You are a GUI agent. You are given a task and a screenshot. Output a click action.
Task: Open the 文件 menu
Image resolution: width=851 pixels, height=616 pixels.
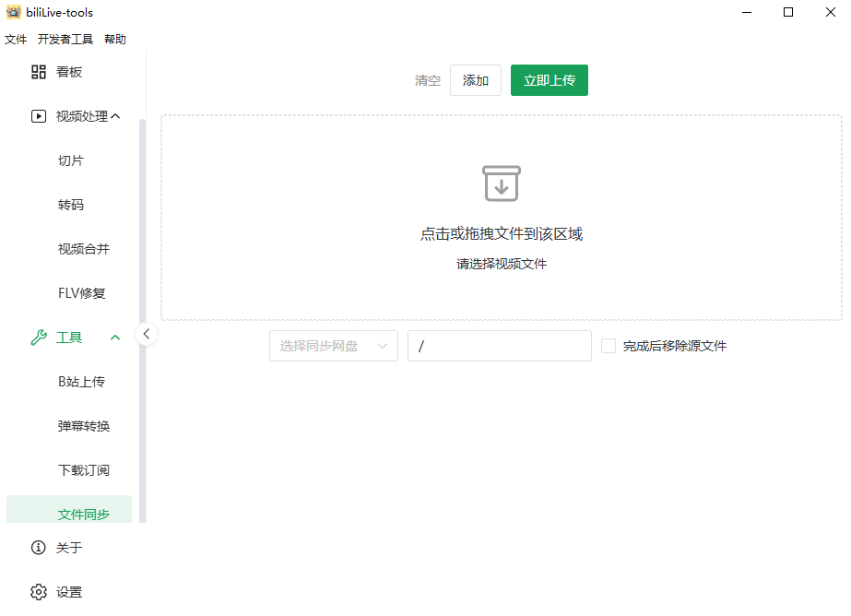16,39
